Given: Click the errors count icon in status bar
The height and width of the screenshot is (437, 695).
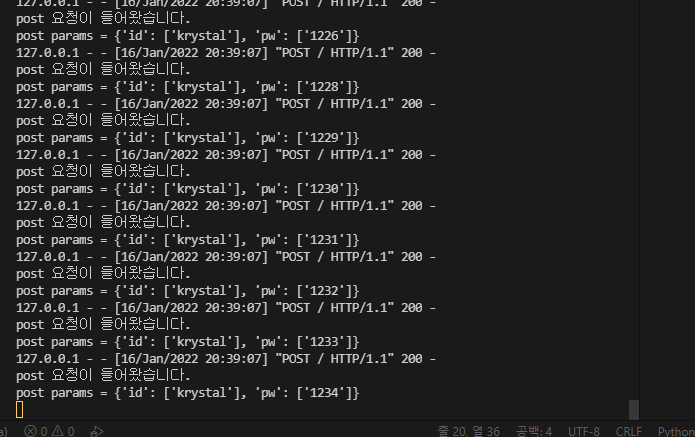Looking at the screenshot, I should (30, 431).
